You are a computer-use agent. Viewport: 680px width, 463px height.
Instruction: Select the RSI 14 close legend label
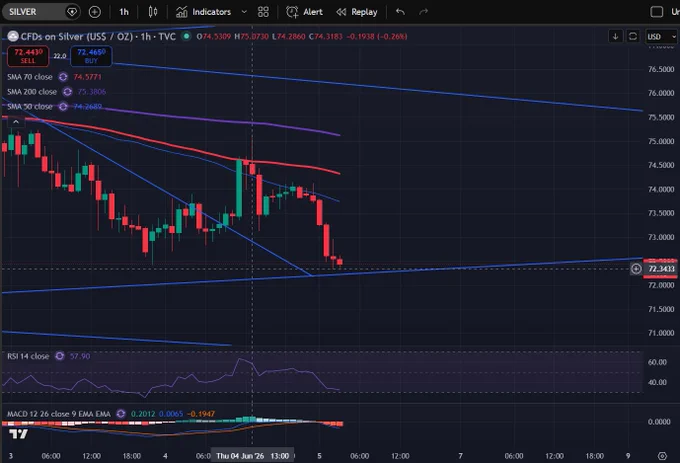[x=28, y=356]
